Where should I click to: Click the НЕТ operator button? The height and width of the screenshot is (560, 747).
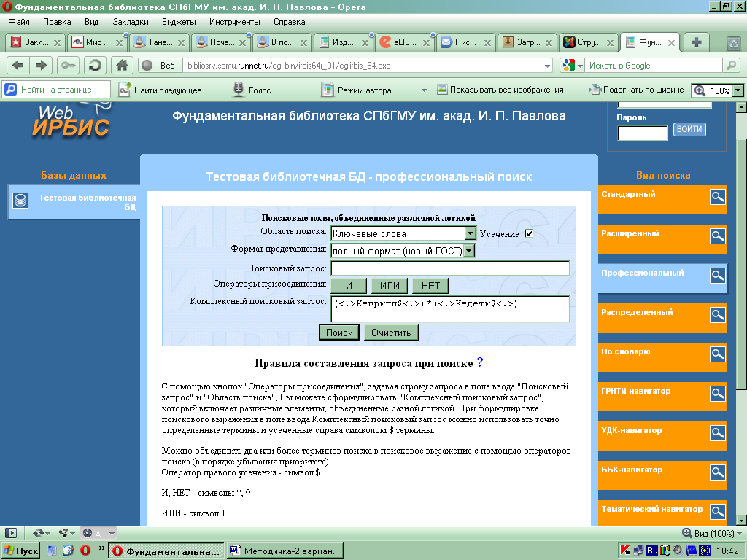tap(430, 286)
